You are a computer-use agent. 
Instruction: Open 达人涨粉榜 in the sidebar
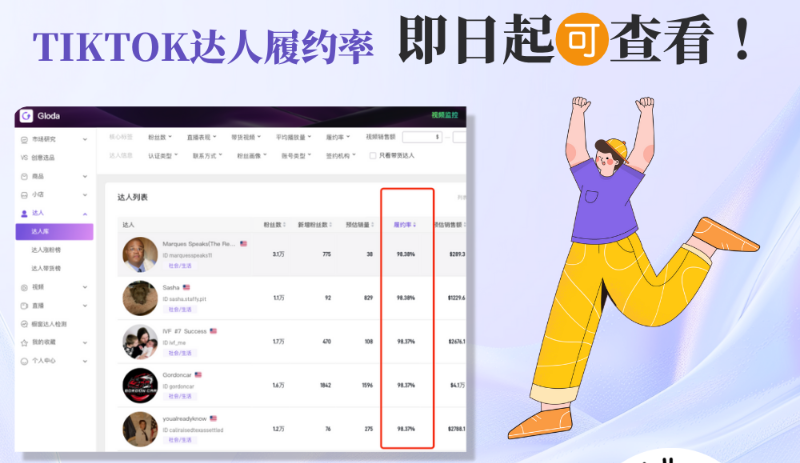pyautogui.click(x=46, y=250)
